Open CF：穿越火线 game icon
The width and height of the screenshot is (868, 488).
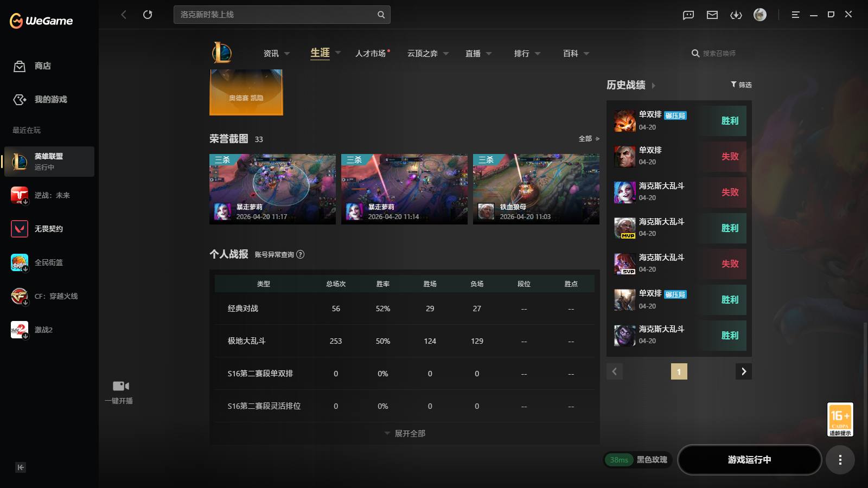click(20, 296)
